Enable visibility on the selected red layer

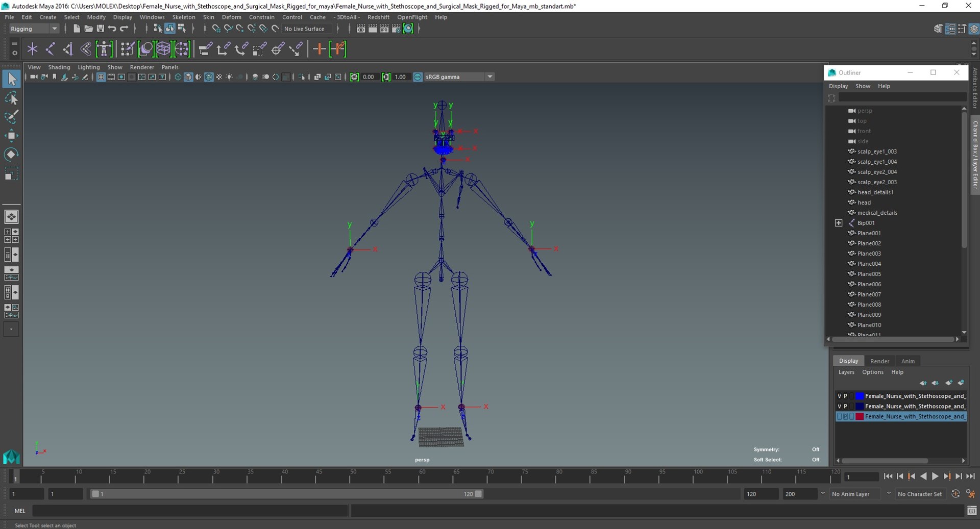839,416
